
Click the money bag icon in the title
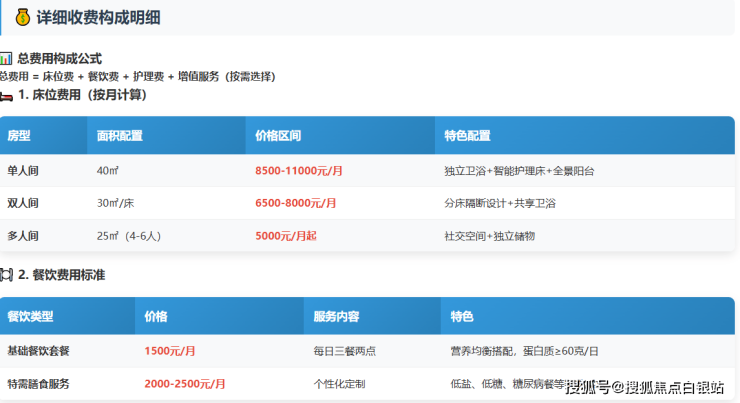click(22, 17)
